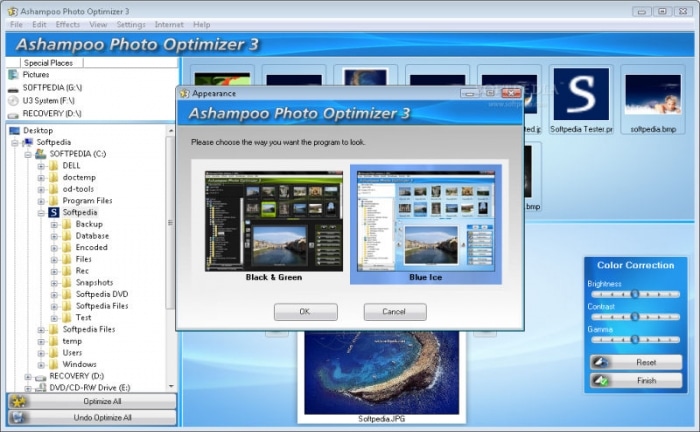Select the Rec folder in tree
This screenshot has height=432, width=700.
pos(82,271)
